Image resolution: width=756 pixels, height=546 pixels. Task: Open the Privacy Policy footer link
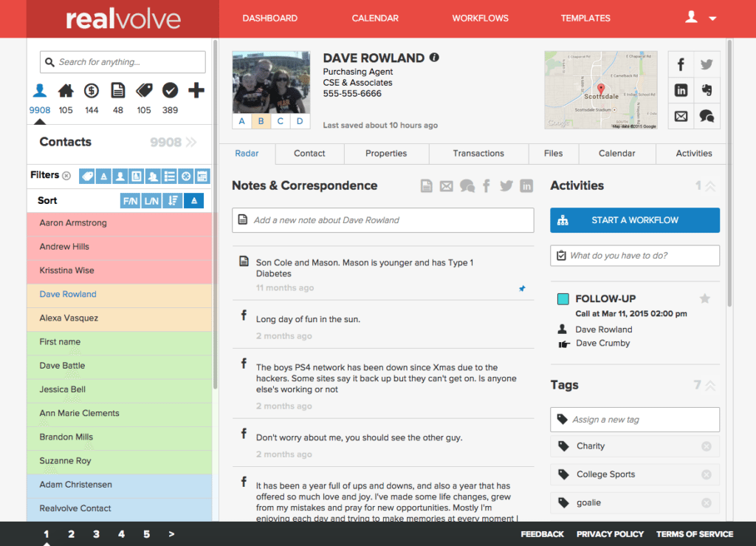point(610,534)
